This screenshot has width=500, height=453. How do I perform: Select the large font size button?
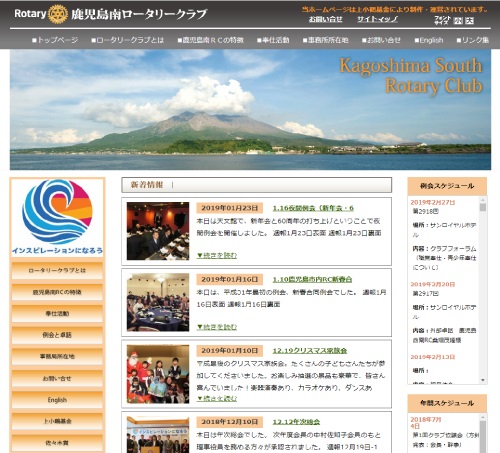coord(469,21)
